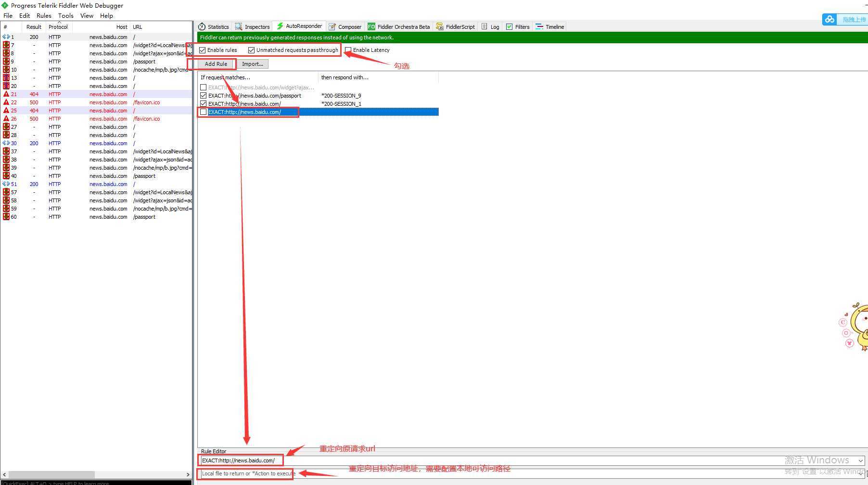
Task: Select session 25 warning icon
Action: pos(6,111)
